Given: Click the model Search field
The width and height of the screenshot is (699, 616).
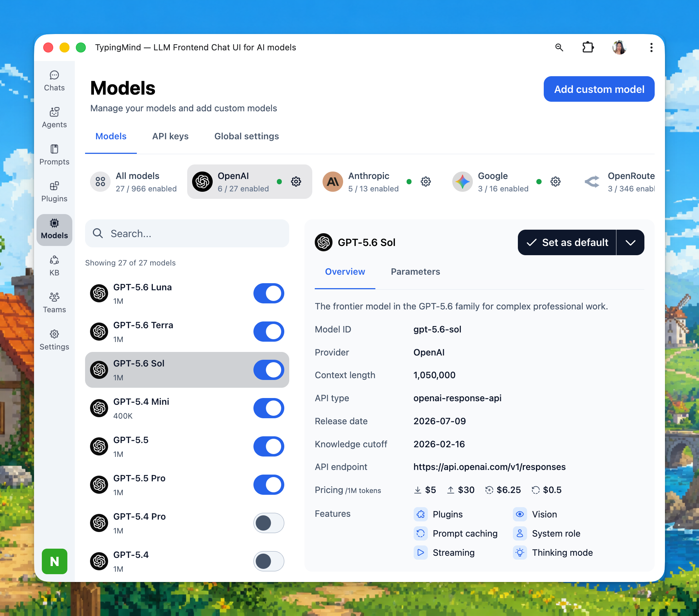Looking at the screenshot, I should 187,234.
